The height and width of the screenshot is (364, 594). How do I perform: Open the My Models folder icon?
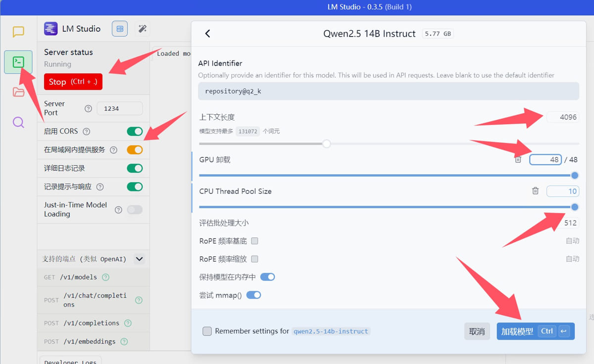tap(18, 92)
